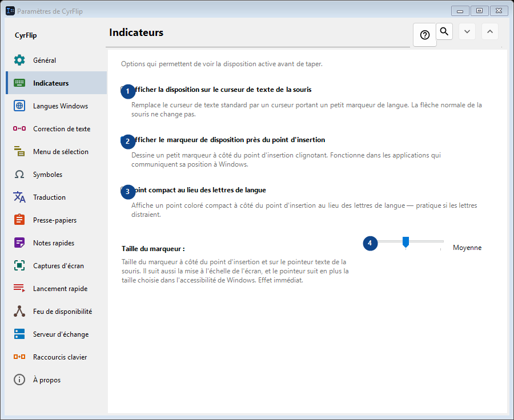Click the Correction de texte swap icon
514x420 pixels.
click(x=19, y=128)
